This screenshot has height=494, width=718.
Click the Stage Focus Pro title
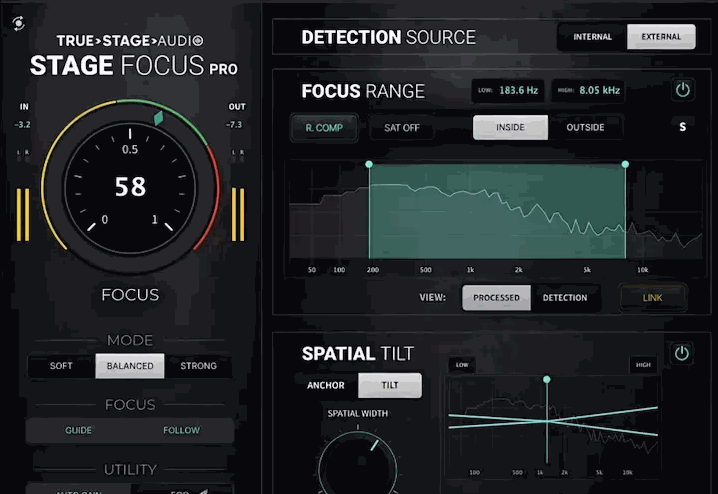[134, 65]
